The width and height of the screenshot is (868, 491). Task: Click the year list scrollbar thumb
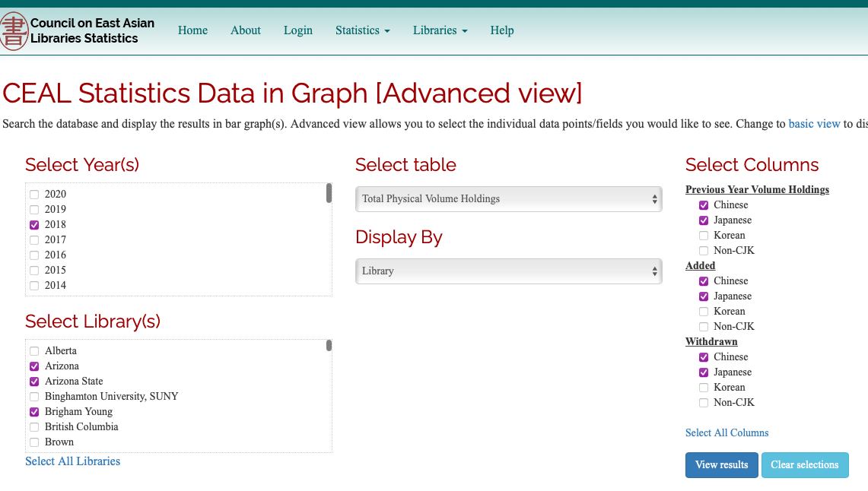(x=329, y=193)
